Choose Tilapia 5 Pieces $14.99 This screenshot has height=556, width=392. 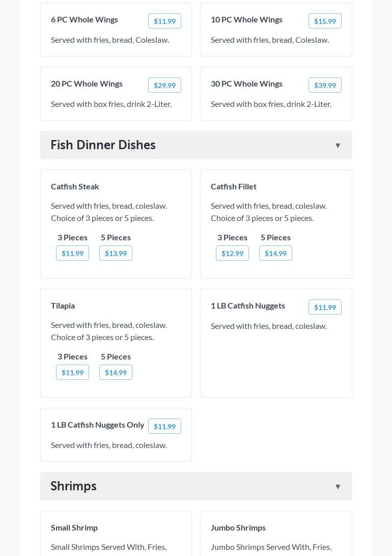[x=116, y=372]
